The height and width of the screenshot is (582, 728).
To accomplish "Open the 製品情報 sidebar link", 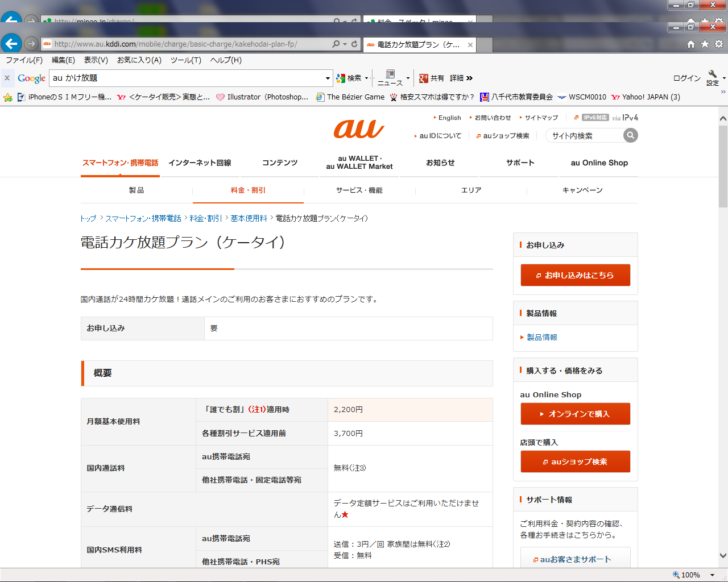I will pyautogui.click(x=542, y=337).
